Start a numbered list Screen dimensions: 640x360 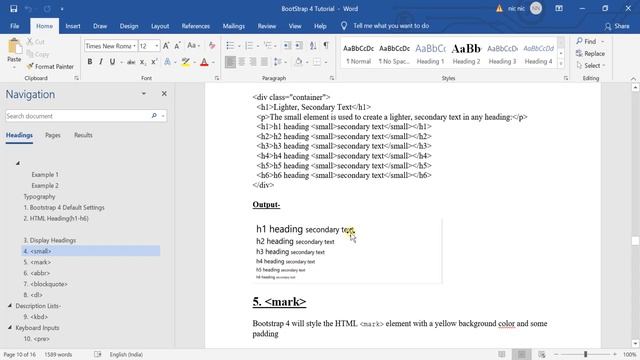[x=249, y=46]
